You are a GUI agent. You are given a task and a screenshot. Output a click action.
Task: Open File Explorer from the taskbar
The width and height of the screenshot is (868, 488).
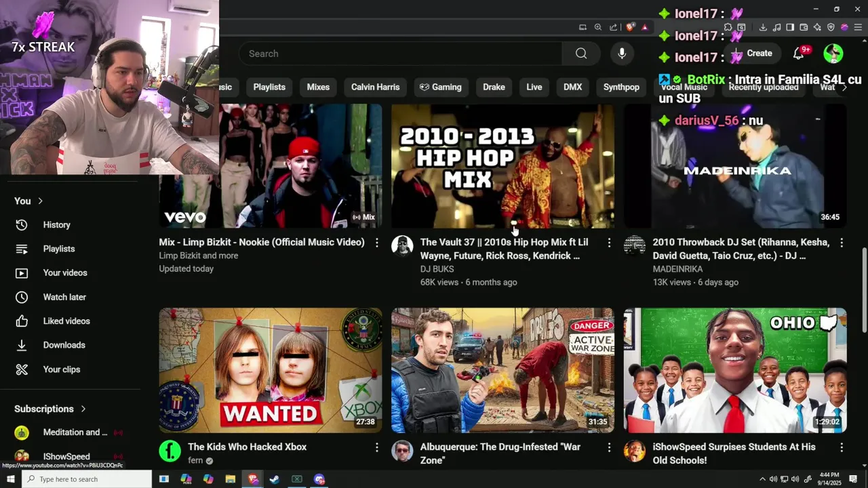230,479
